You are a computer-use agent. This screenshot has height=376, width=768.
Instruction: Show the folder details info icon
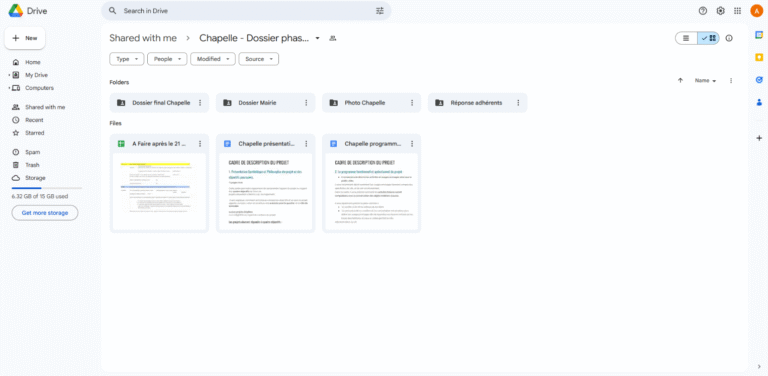(729, 38)
